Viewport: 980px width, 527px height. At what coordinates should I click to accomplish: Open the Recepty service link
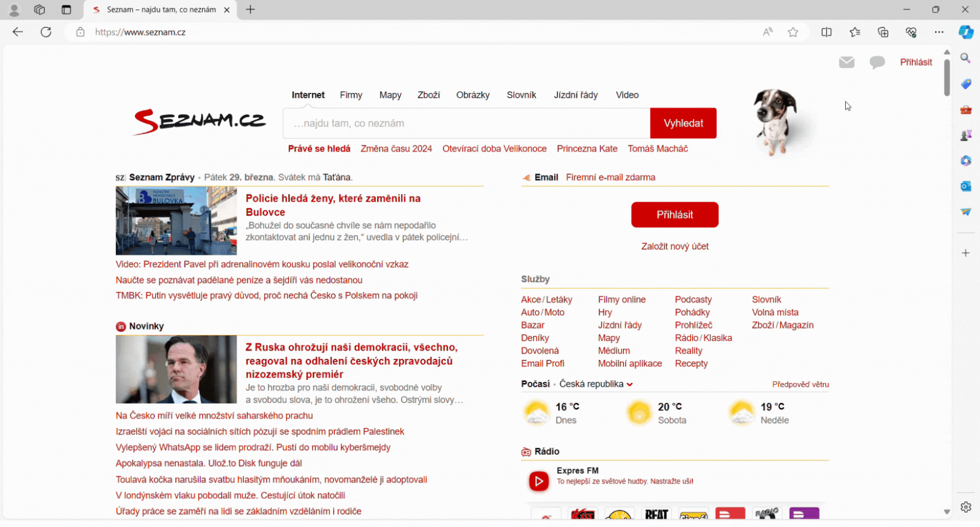(x=691, y=364)
